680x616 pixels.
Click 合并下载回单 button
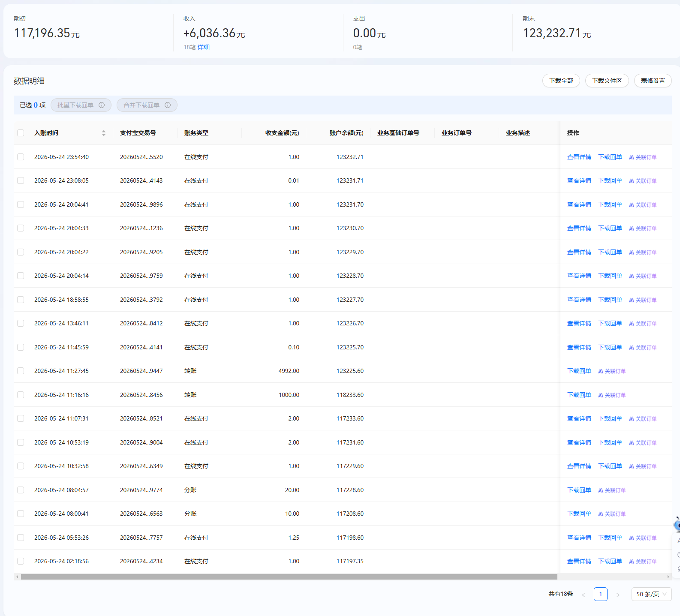[x=147, y=105]
